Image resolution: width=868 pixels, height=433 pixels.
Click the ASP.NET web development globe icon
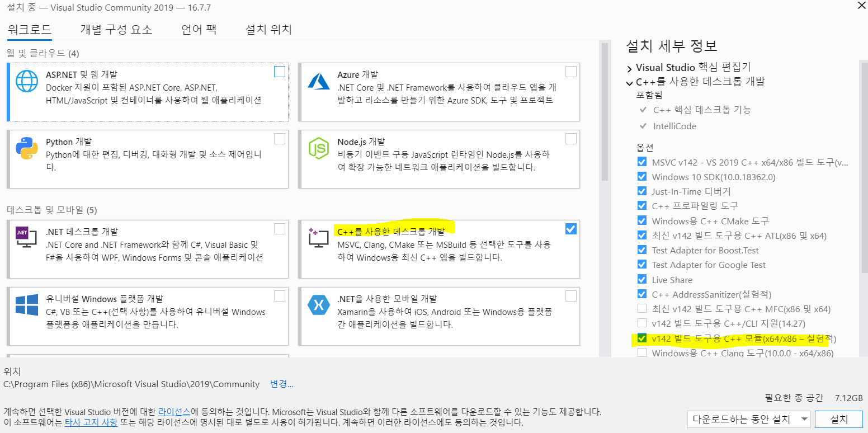[26, 81]
